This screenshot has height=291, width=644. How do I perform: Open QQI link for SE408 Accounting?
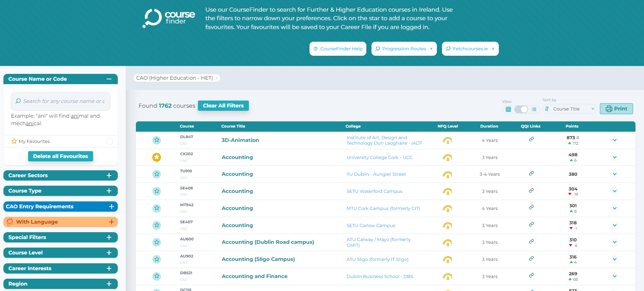(x=531, y=190)
